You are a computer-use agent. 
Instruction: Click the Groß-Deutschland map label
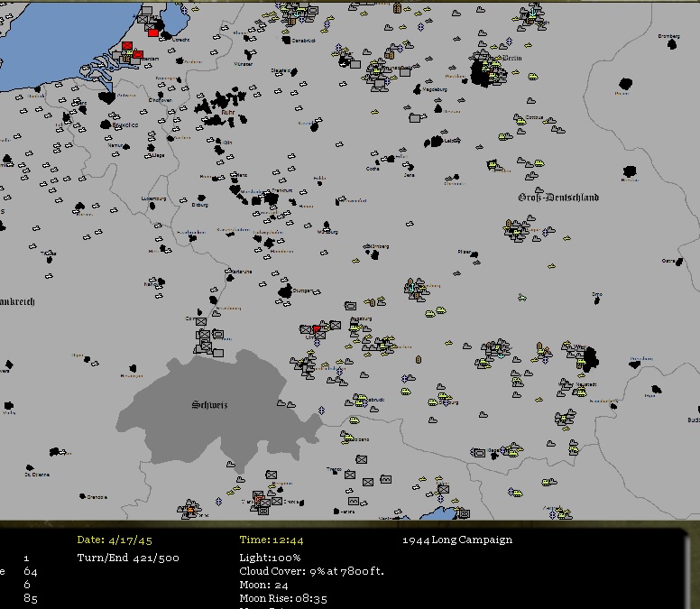(x=558, y=198)
